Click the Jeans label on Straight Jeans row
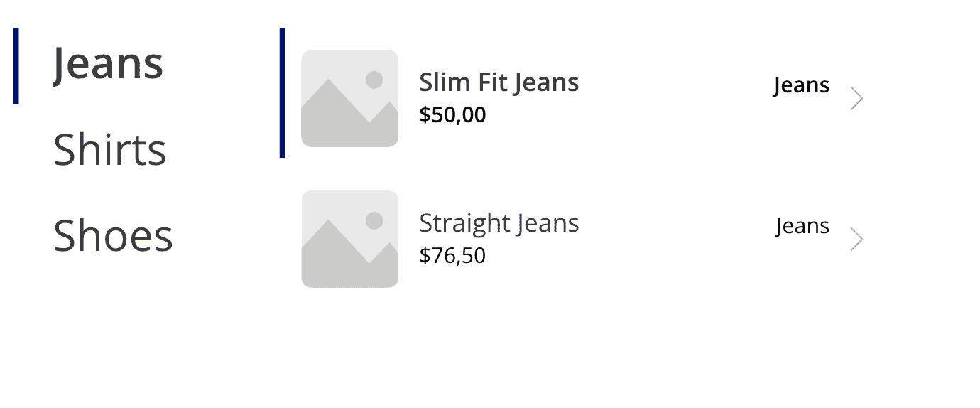 802,226
